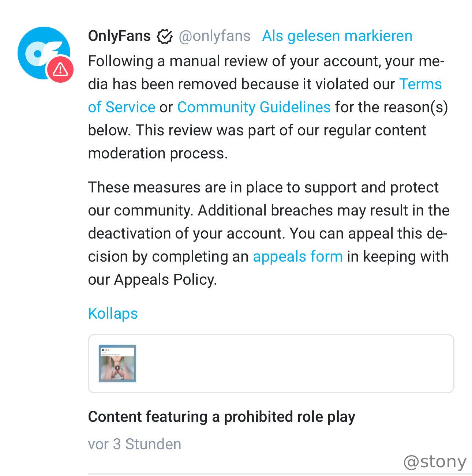The width and height of the screenshot is (472, 476).
Task: Click the @stony watermark
Action: click(x=435, y=462)
